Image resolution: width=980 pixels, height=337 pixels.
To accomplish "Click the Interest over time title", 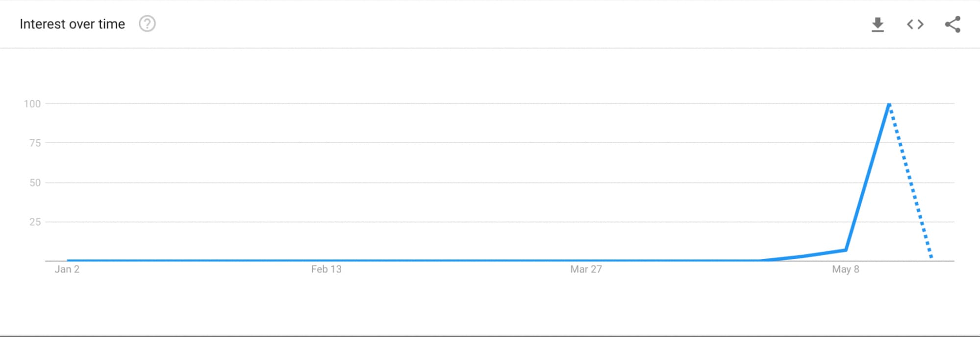I will 72,24.
